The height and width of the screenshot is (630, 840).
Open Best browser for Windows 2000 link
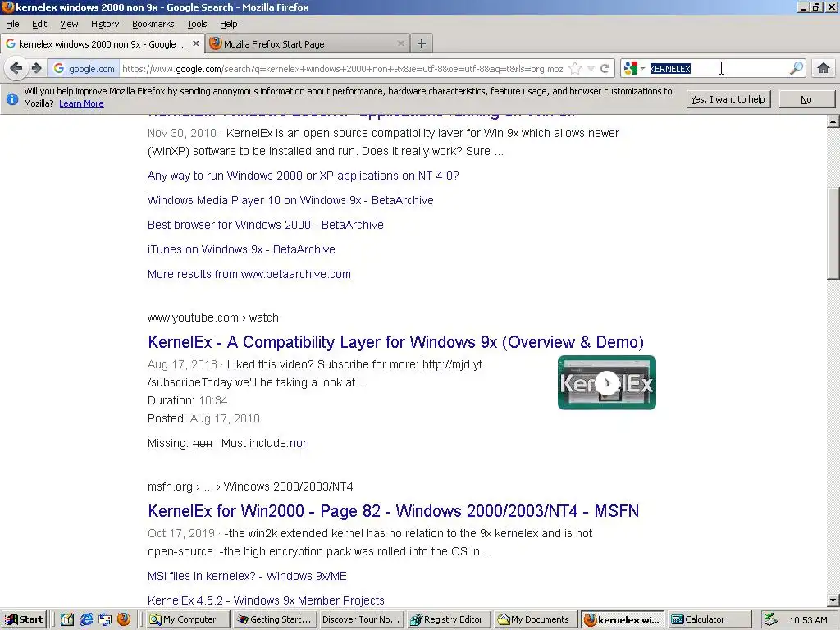(x=265, y=225)
